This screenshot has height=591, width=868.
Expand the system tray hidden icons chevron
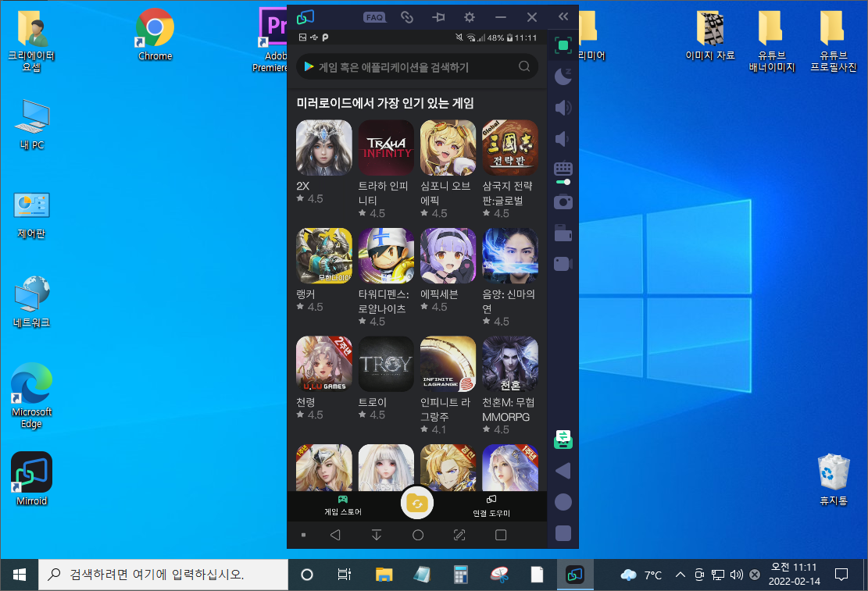pyautogui.click(x=680, y=575)
